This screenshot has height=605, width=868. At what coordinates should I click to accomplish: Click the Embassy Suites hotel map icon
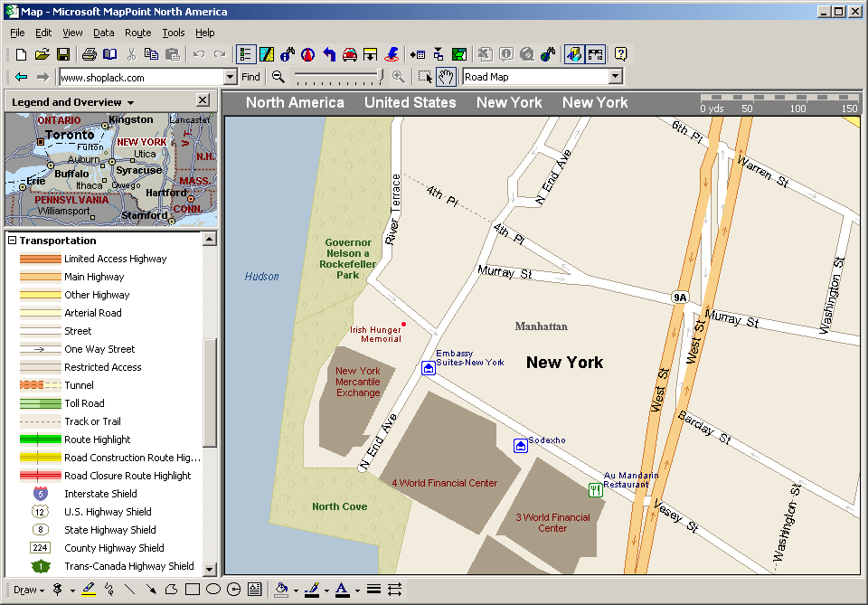click(428, 368)
